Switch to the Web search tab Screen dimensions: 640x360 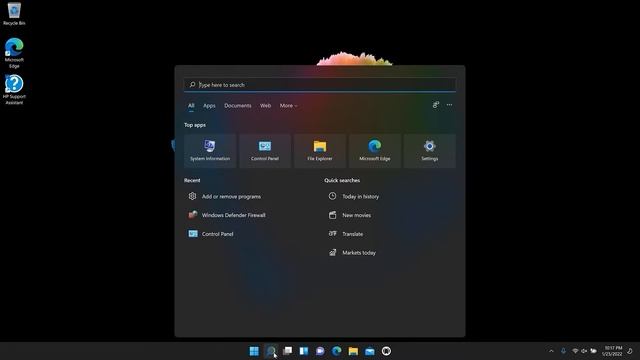[x=265, y=106]
